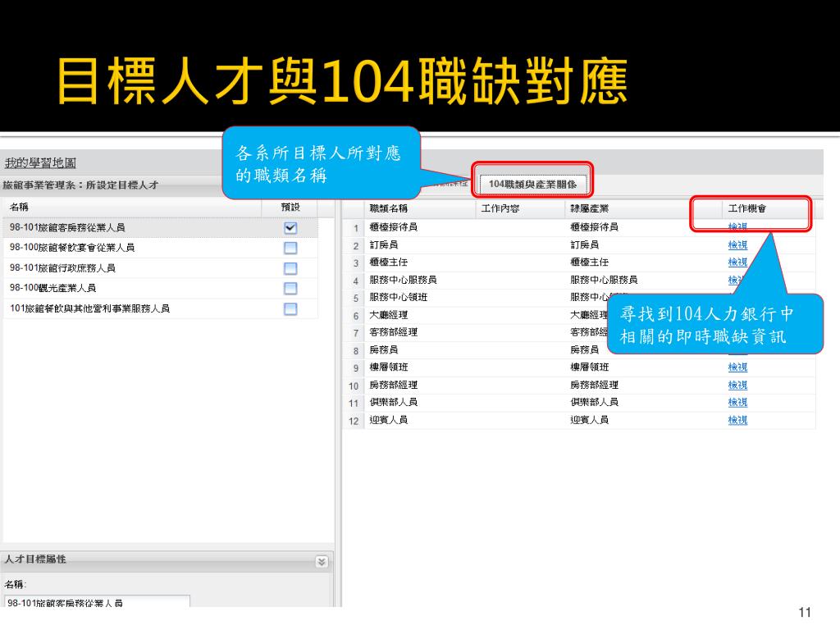
Task: Open 檢視 link for 訂房員 row
Action: 737,244
